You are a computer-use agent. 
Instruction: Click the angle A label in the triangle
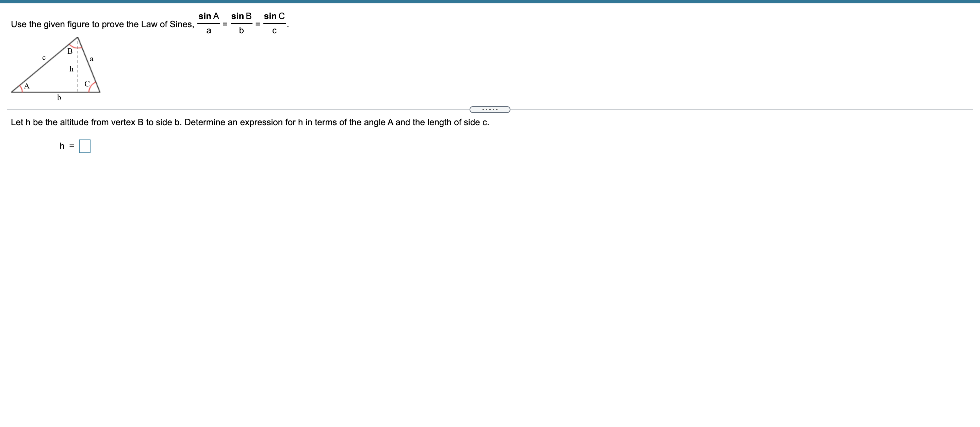(27, 86)
